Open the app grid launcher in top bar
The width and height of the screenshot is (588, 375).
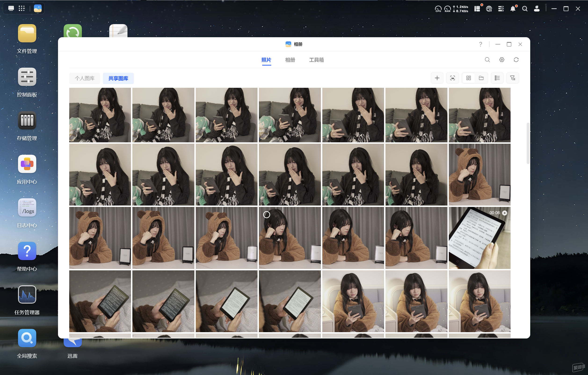click(x=22, y=9)
